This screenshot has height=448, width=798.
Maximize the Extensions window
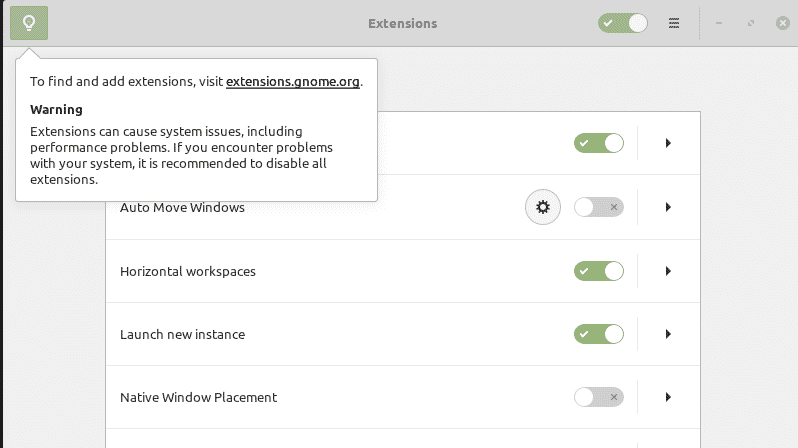coord(751,23)
